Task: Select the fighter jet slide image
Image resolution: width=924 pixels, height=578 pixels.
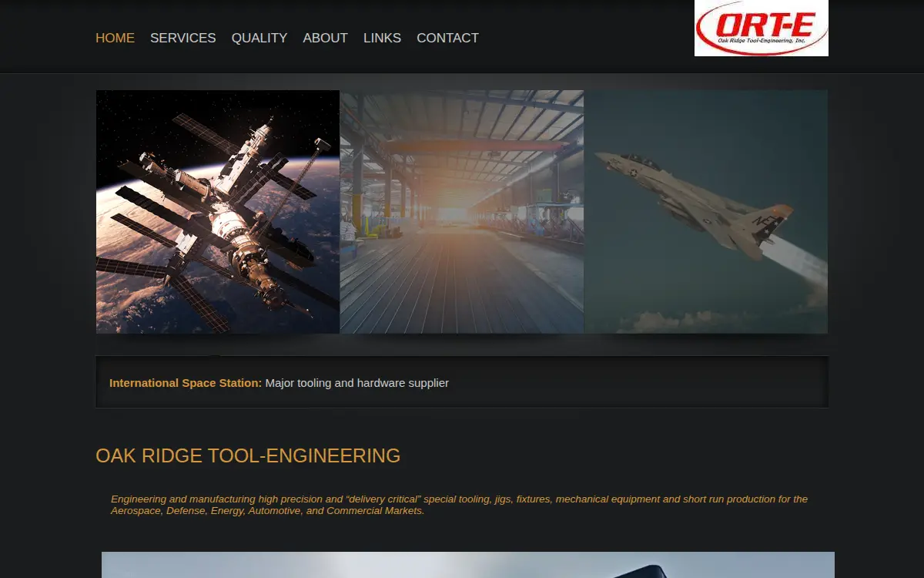Action: [706, 212]
